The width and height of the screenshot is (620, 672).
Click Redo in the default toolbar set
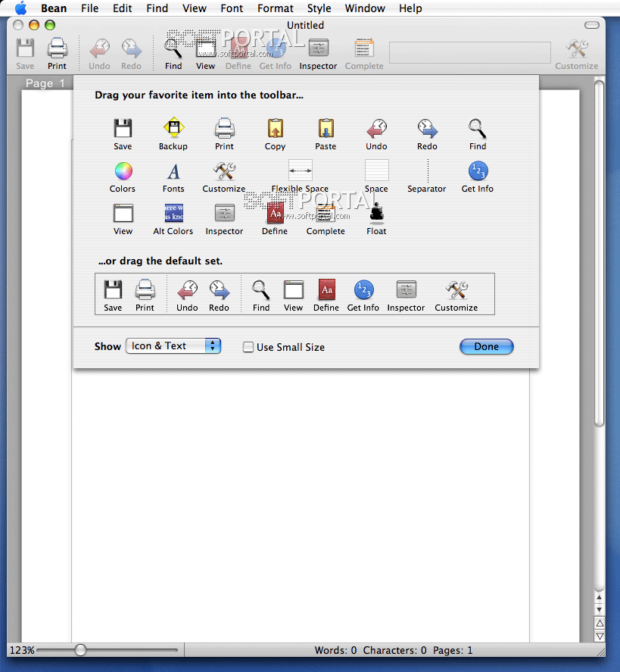tap(220, 295)
